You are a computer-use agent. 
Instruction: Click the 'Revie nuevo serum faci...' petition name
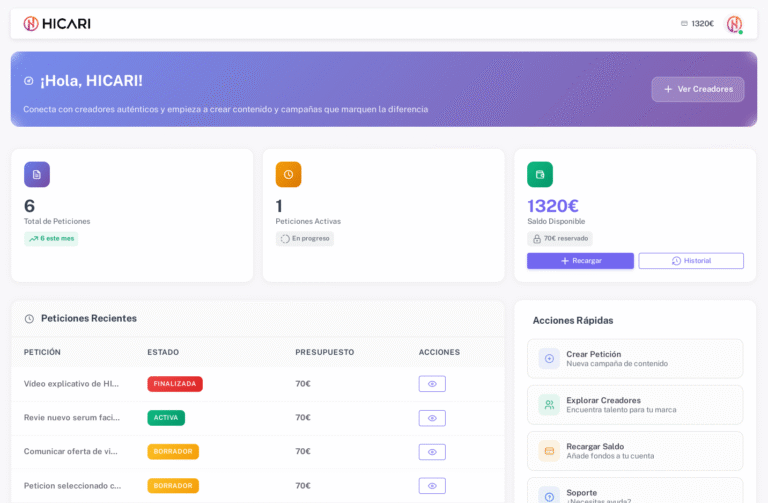coord(72,417)
